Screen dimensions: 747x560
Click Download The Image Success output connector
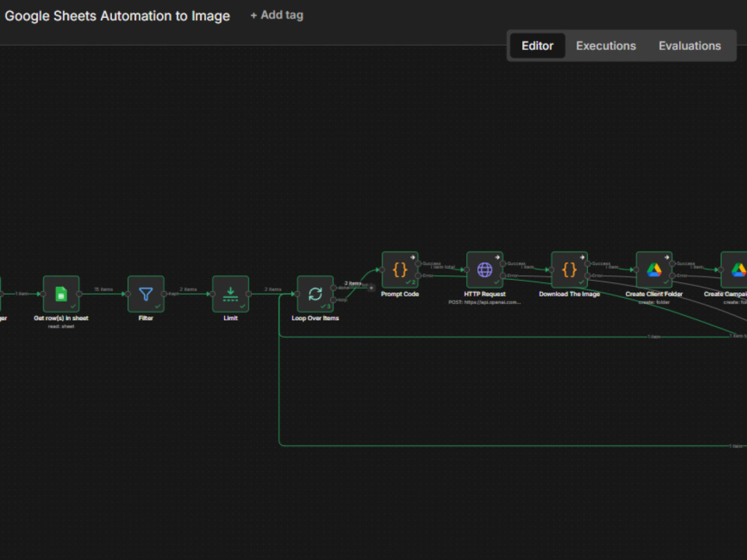588,264
